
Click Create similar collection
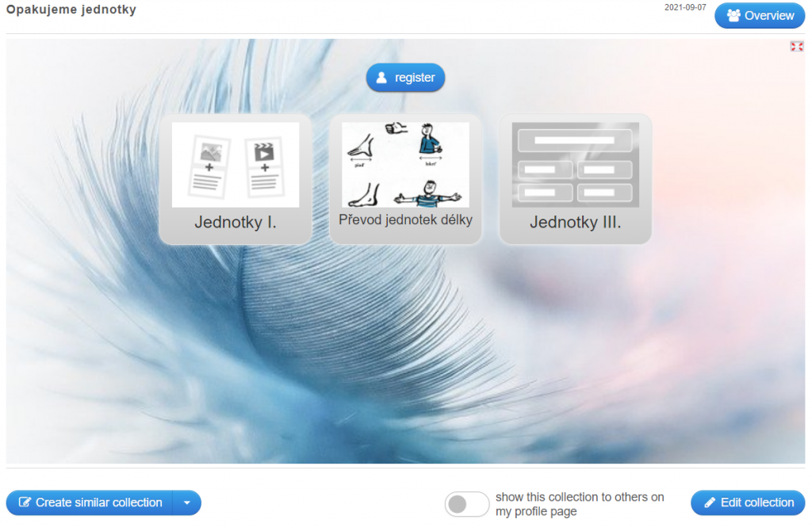(90, 502)
